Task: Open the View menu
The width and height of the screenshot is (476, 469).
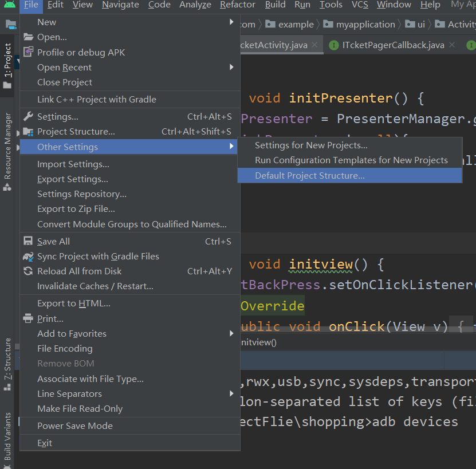Action: (x=82, y=5)
